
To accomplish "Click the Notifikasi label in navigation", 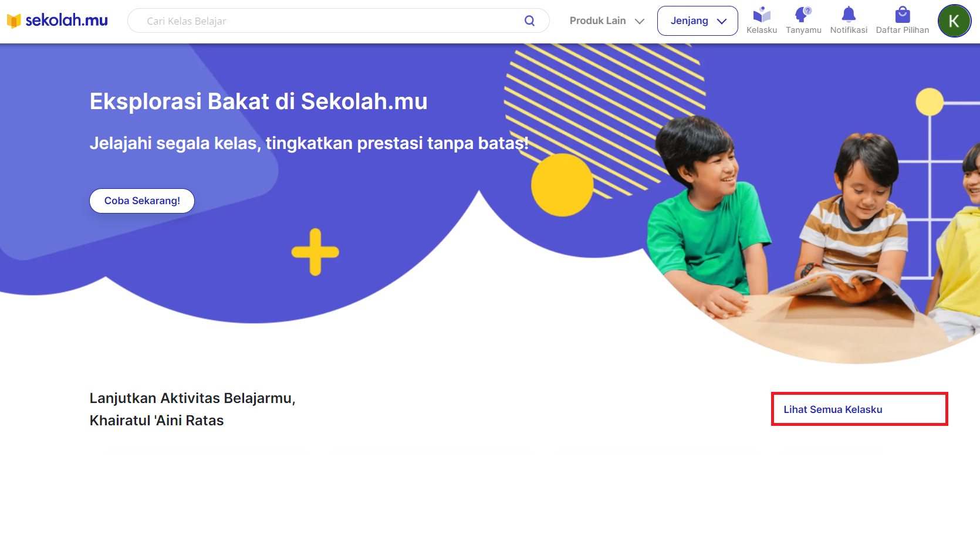I will pos(849,30).
